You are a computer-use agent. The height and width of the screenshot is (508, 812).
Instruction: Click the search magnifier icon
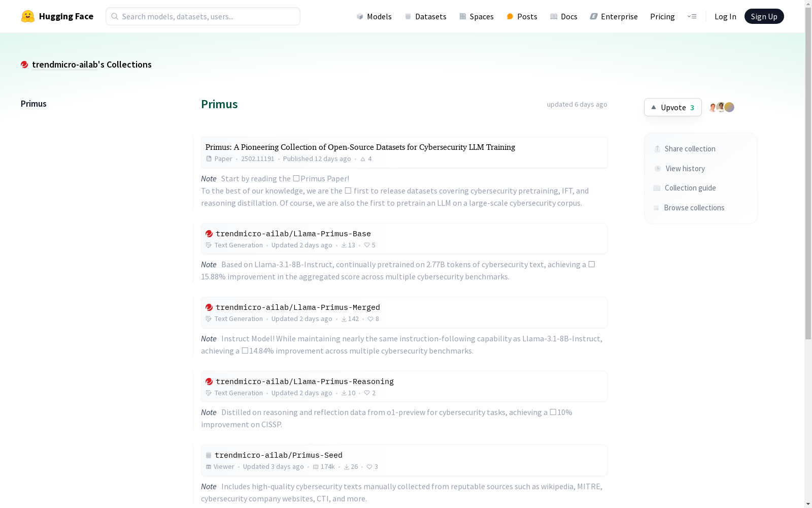(115, 16)
